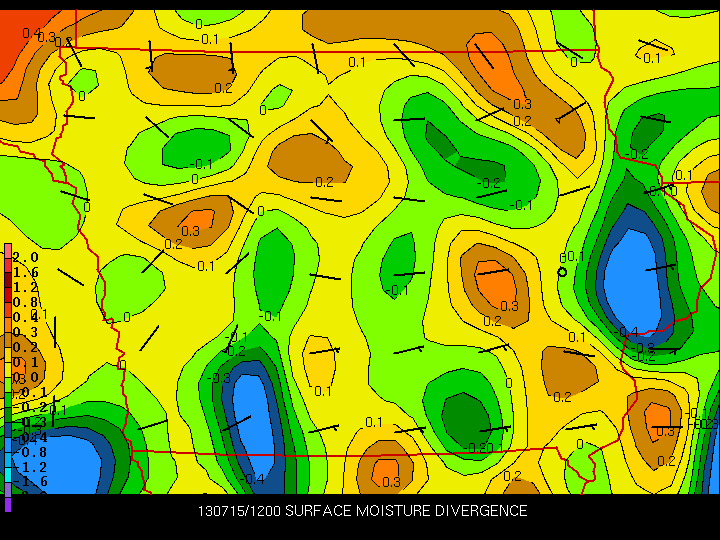720x540 pixels.
Task: Click the 0.8 legend value label
Action: [26, 301]
